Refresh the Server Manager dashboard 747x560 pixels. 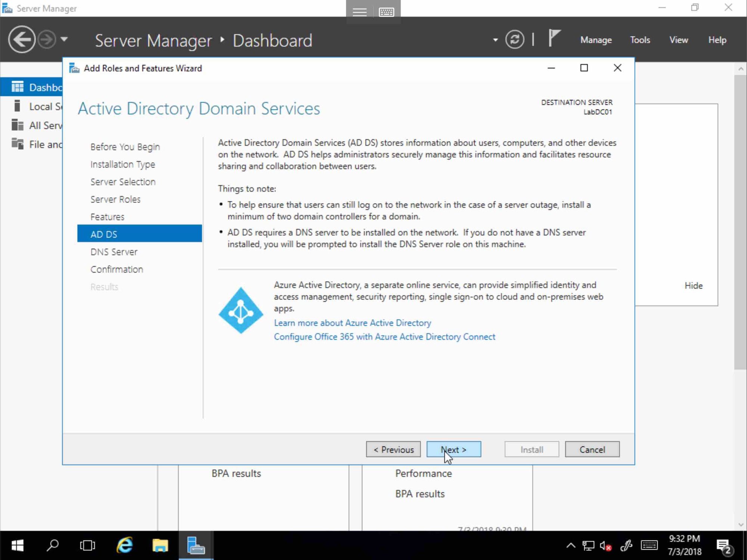tap(515, 40)
